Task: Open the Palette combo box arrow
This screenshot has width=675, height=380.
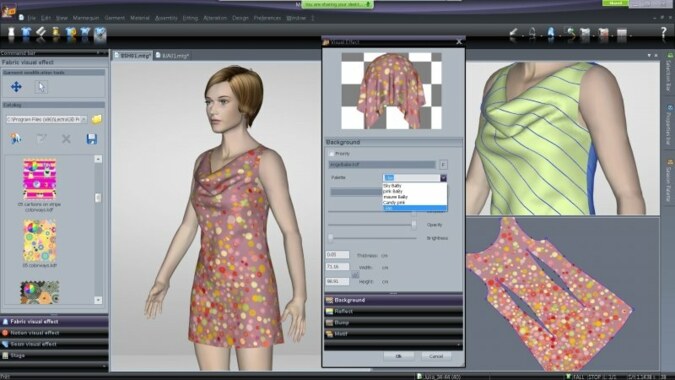Action: [x=443, y=178]
